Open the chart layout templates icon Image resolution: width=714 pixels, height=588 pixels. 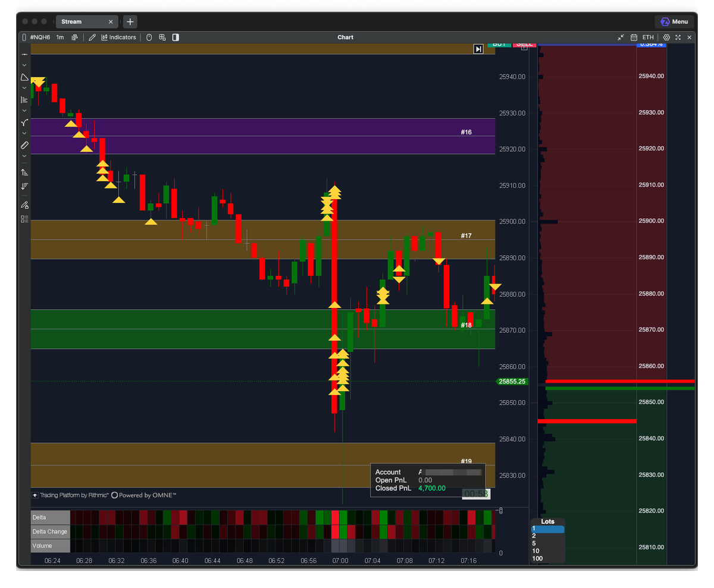tap(162, 37)
